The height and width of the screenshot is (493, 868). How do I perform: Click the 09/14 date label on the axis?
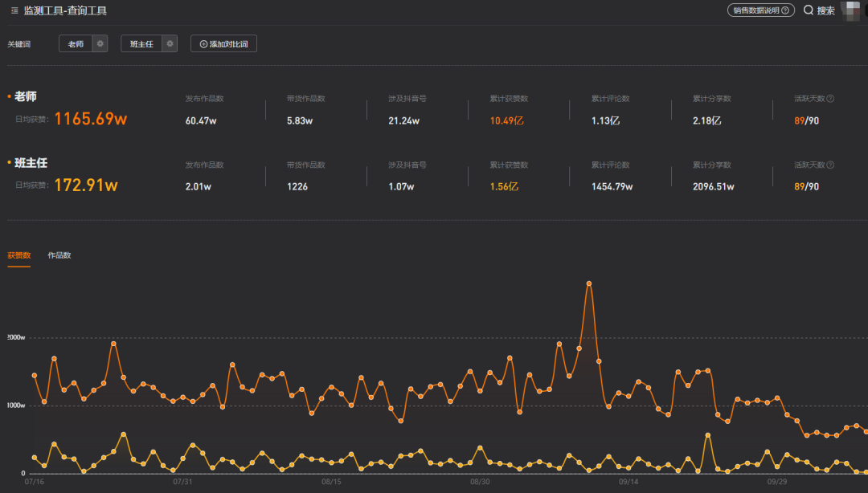tap(628, 482)
